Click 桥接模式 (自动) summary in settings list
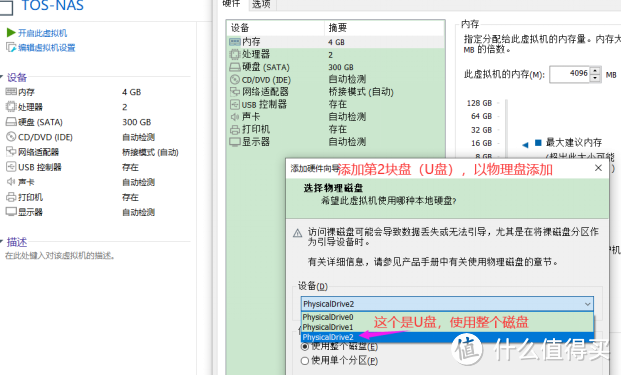Image resolution: width=621 pixels, height=376 pixels. click(x=361, y=92)
